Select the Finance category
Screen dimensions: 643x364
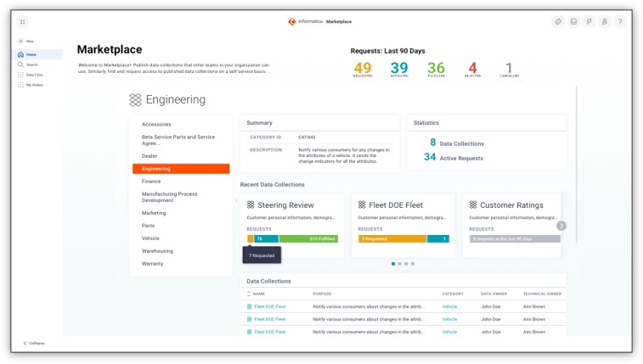(x=151, y=181)
